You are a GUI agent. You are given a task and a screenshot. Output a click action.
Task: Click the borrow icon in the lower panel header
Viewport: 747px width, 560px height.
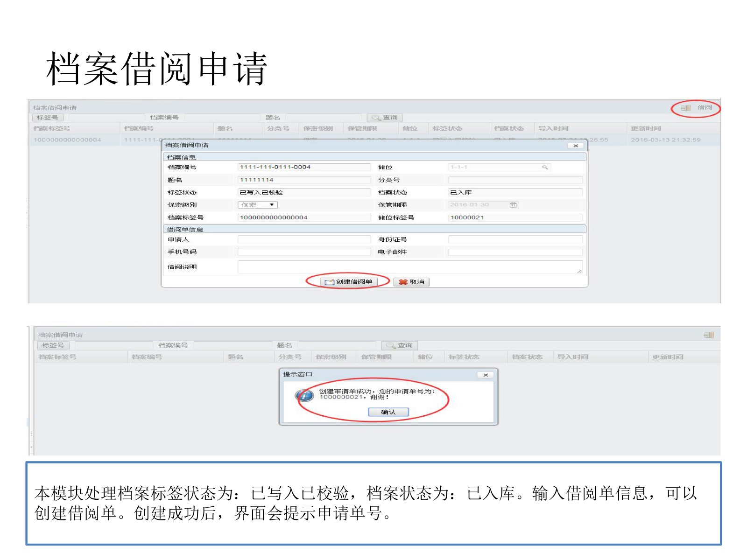(708, 335)
